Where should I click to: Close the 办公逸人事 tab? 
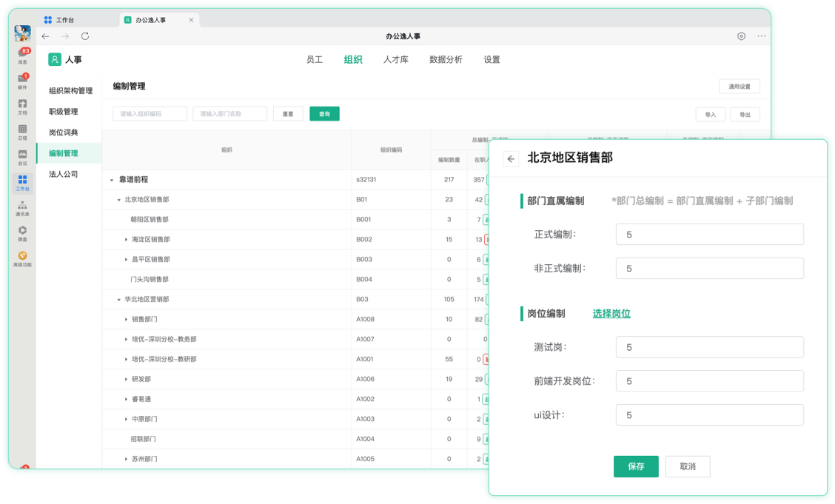191,20
